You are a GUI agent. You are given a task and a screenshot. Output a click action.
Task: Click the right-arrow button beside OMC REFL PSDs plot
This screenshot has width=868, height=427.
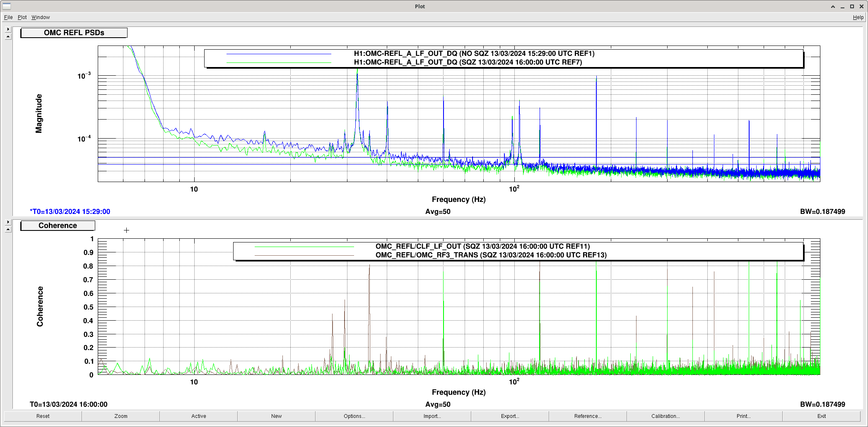click(8, 29)
